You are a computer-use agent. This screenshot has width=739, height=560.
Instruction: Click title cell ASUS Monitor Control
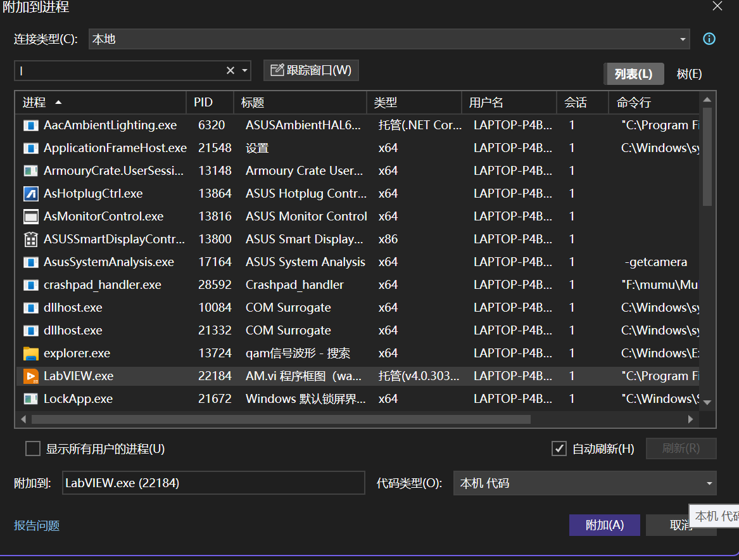pyautogui.click(x=306, y=217)
